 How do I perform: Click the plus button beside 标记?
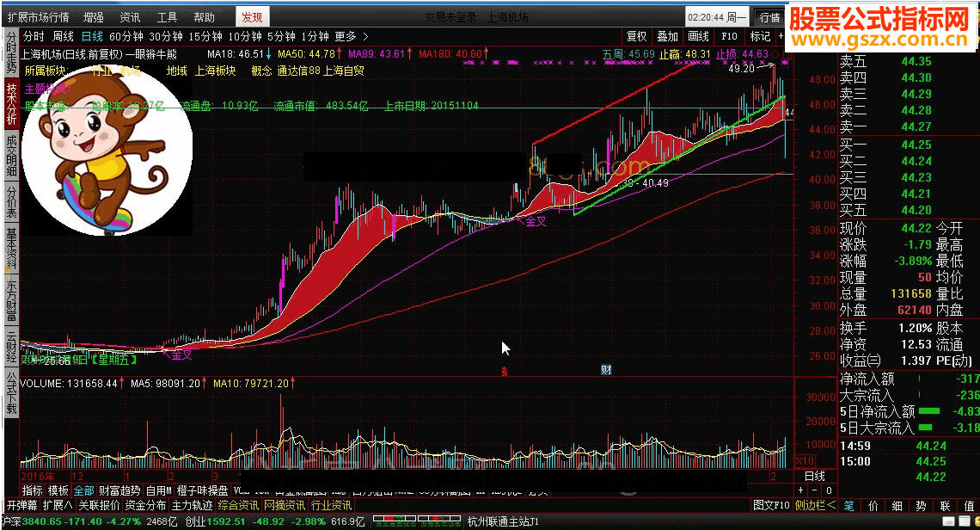click(x=781, y=36)
